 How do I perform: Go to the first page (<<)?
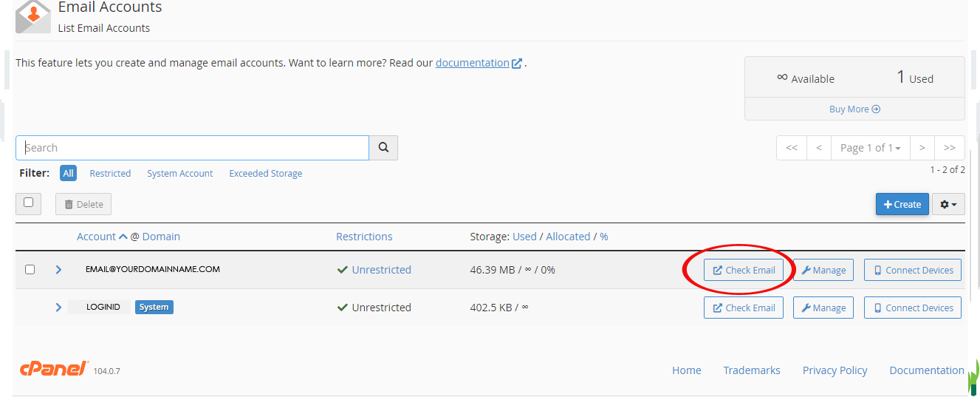pos(792,148)
